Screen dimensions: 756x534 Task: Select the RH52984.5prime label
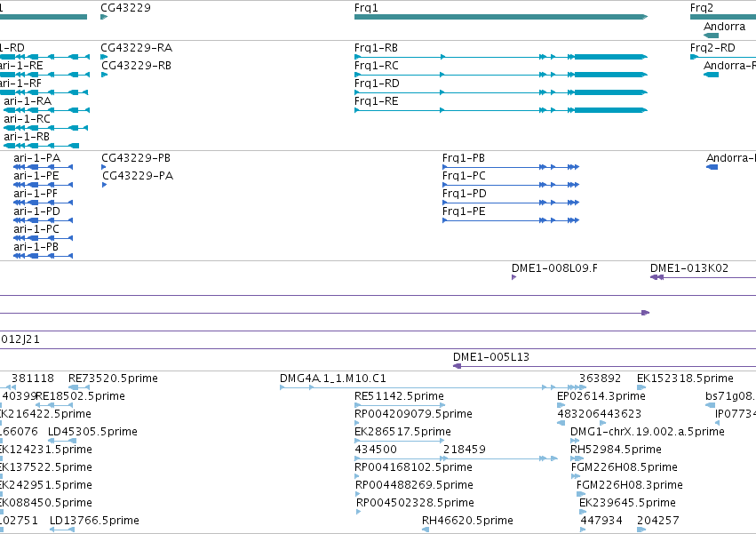[616, 450]
